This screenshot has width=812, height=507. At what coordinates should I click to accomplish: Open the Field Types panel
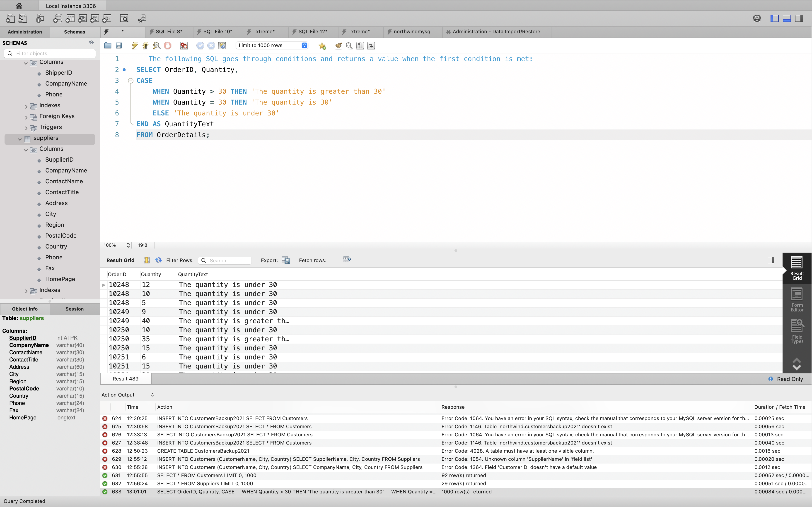point(797,331)
